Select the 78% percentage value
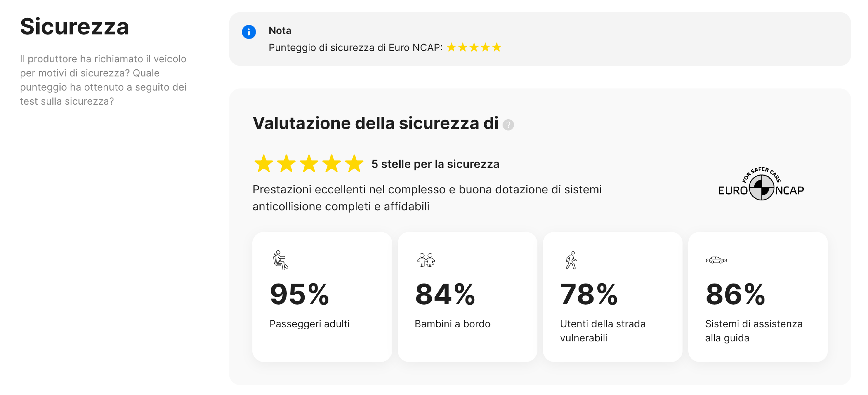The width and height of the screenshot is (868, 395). tap(589, 294)
